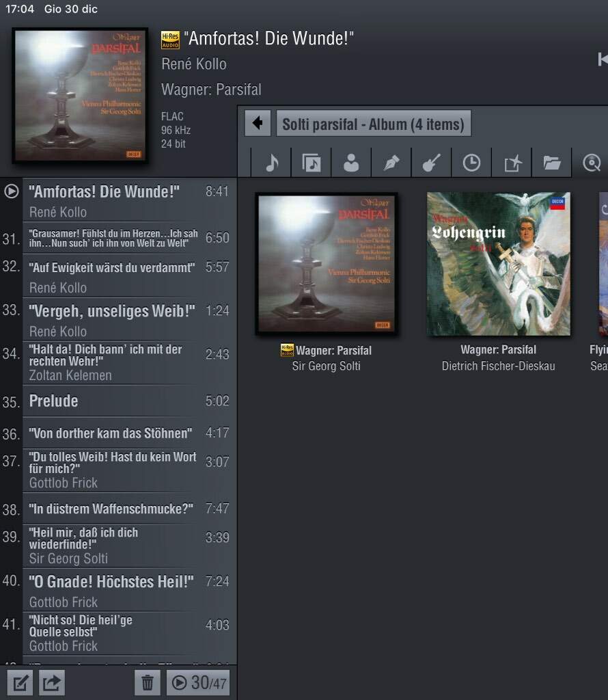Open the folder browse icon

click(552, 163)
